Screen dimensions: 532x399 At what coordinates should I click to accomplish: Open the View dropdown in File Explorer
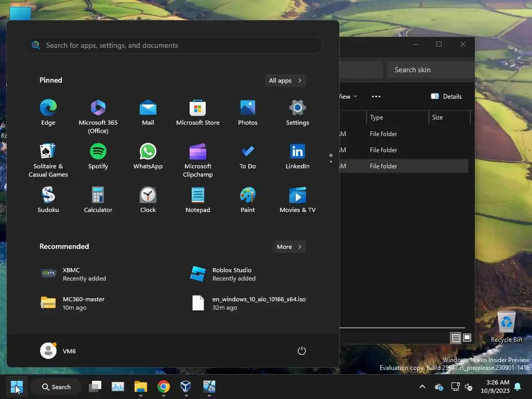pyautogui.click(x=348, y=96)
